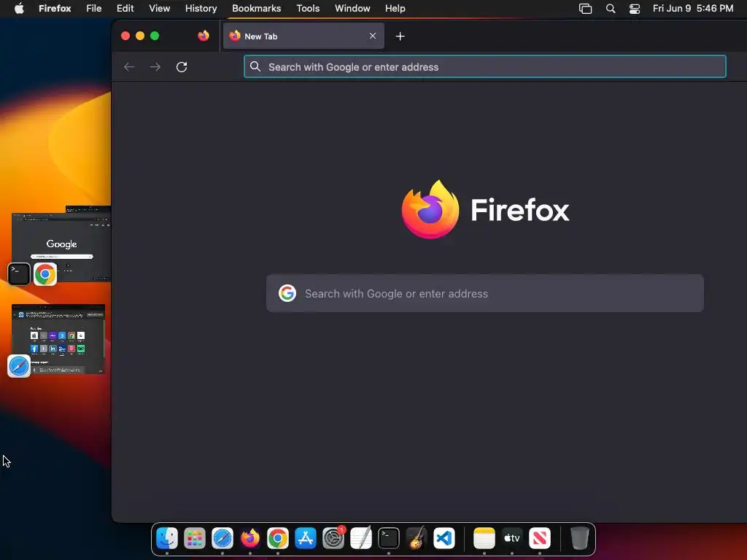747x560 pixels.
Task: Click the Chrome icon in Stage Manager
Action: [x=45, y=274]
